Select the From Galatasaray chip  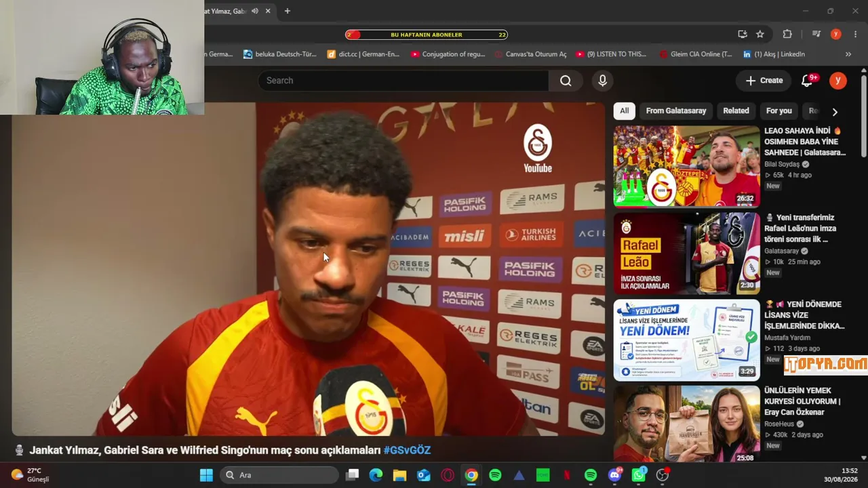pyautogui.click(x=676, y=110)
